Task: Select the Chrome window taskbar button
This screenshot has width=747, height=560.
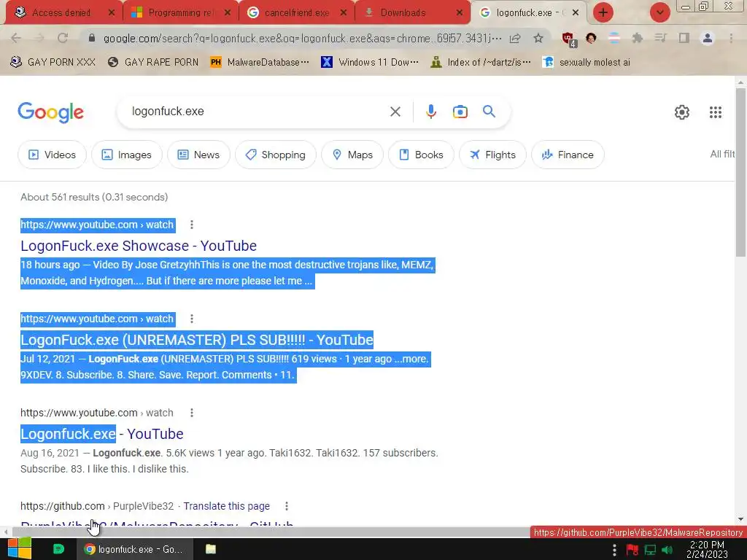Action: 135,549
